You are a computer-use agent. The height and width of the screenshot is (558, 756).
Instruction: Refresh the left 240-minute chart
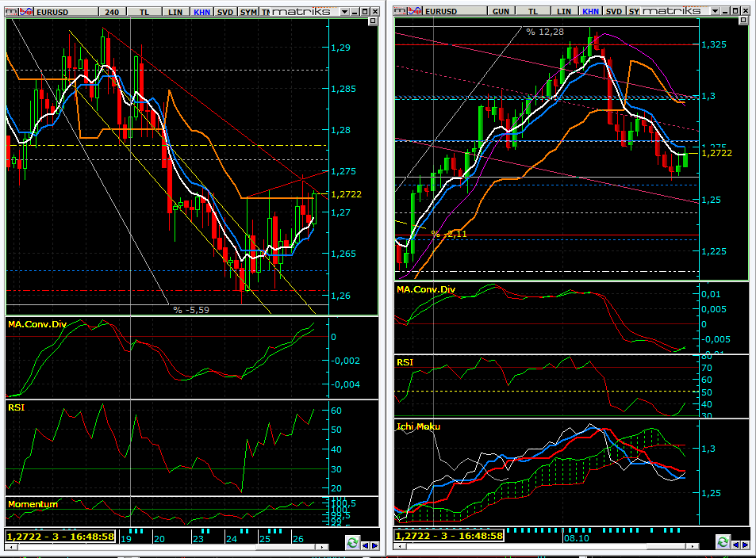coord(351,543)
